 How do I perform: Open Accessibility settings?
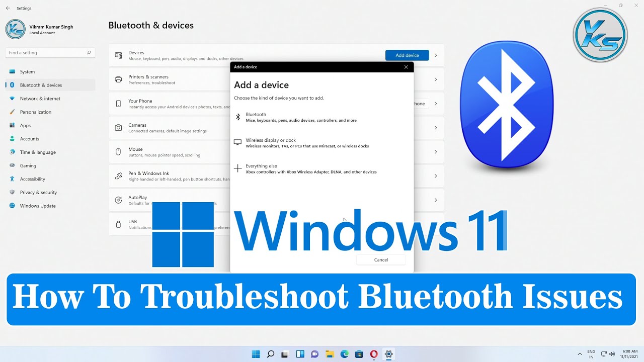tap(50, 179)
